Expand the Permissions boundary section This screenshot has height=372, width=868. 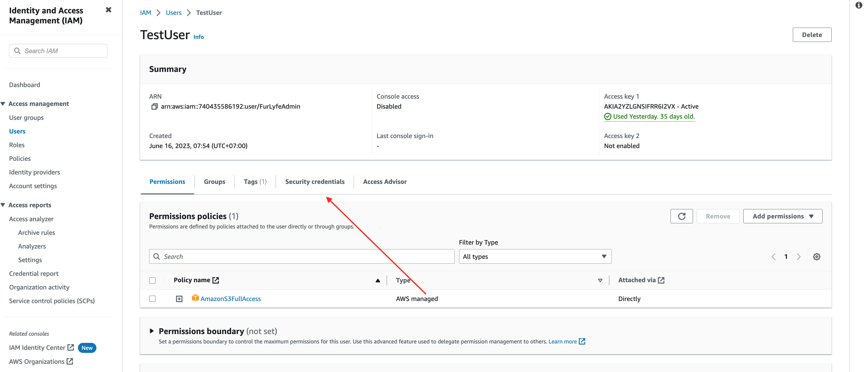(x=152, y=331)
